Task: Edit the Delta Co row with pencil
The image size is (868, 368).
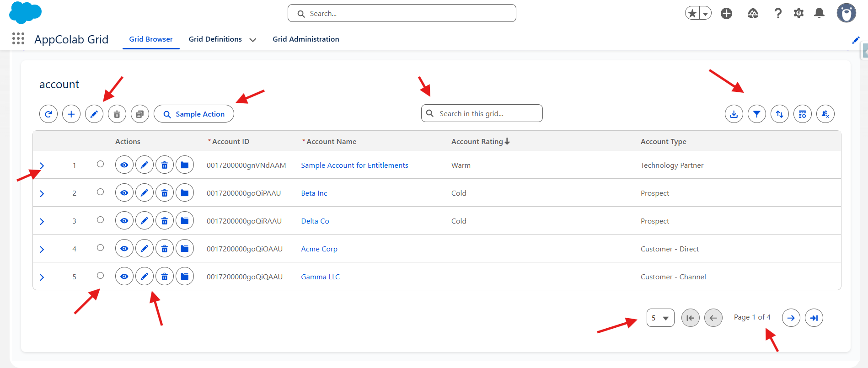Action: (145, 221)
